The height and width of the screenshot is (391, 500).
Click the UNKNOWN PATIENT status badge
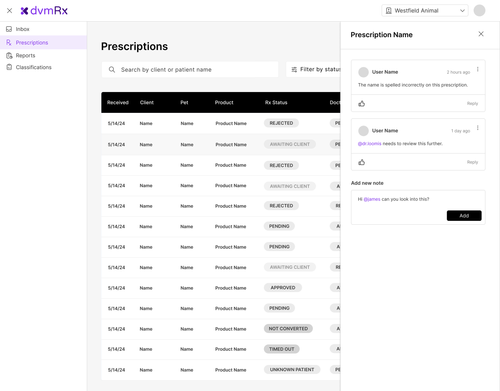pos(292,370)
